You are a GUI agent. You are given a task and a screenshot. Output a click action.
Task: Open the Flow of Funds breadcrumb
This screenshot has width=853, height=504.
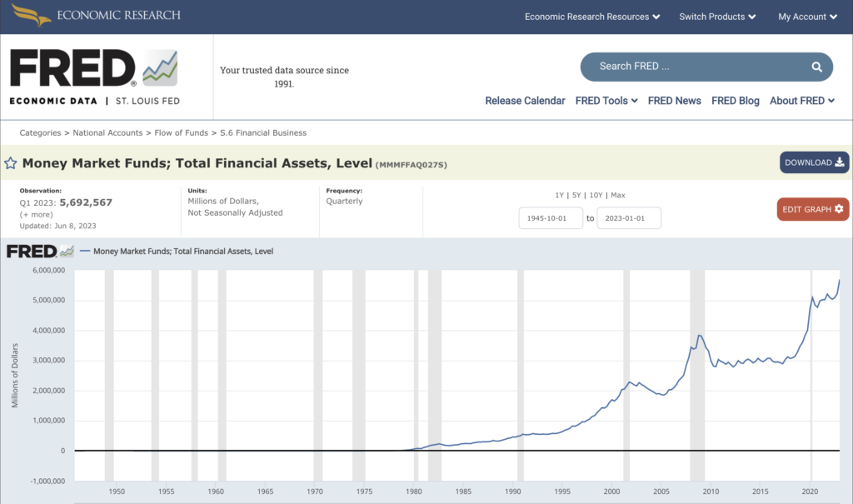click(x=181, y=132)
